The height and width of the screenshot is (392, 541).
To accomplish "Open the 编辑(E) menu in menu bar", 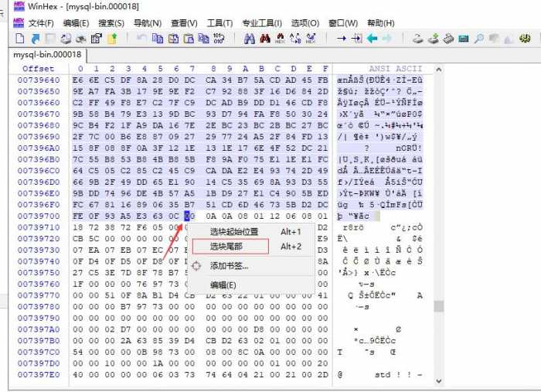I will click(77, 23).
